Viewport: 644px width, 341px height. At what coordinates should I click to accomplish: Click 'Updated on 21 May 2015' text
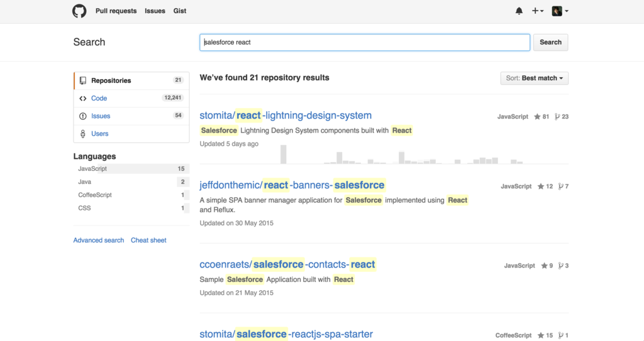tap(236, 293)
